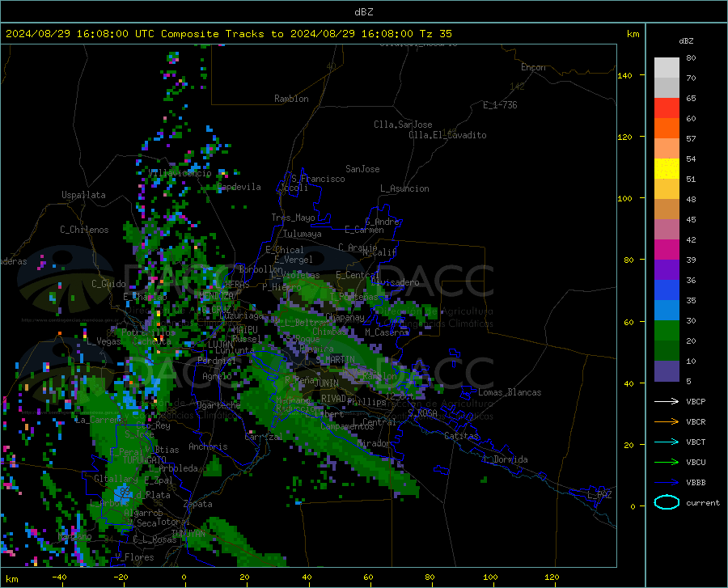Click the orange VBCR arrow in legend

667,421
